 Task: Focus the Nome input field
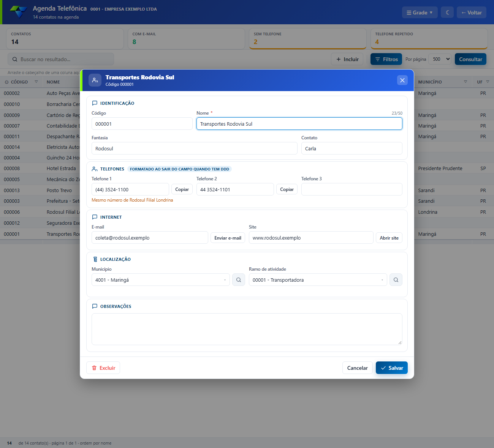point(299,124)
